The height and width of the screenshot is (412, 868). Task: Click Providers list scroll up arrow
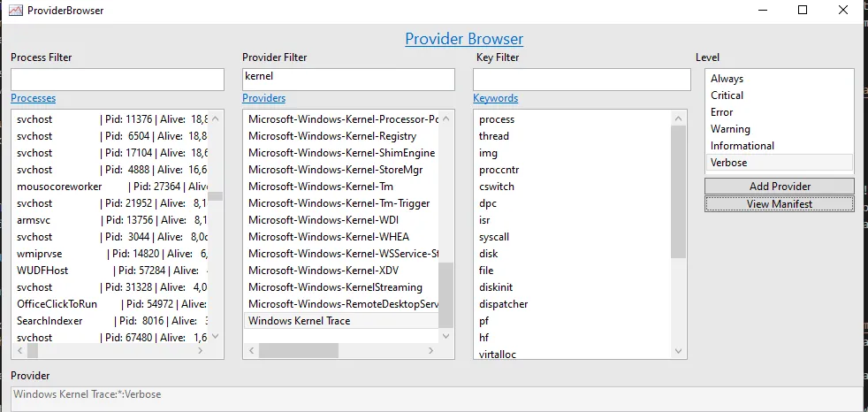pos(446,118)
